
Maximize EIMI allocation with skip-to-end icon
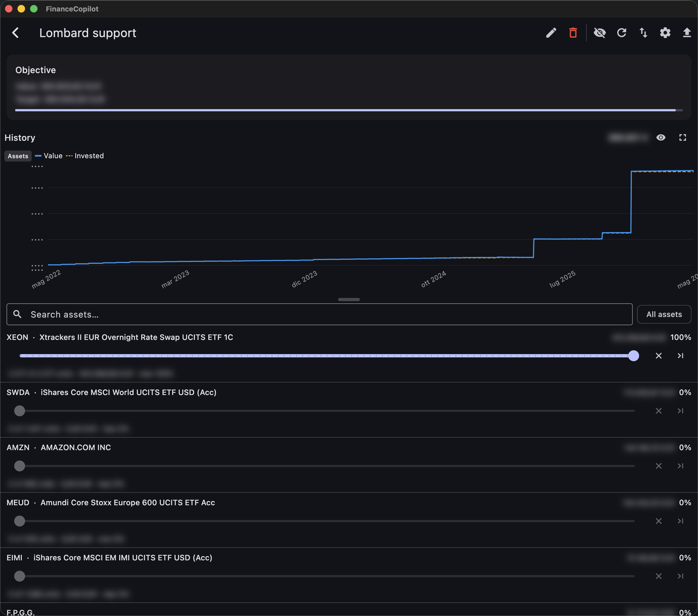pyautogui.click(x=681, y=576)
